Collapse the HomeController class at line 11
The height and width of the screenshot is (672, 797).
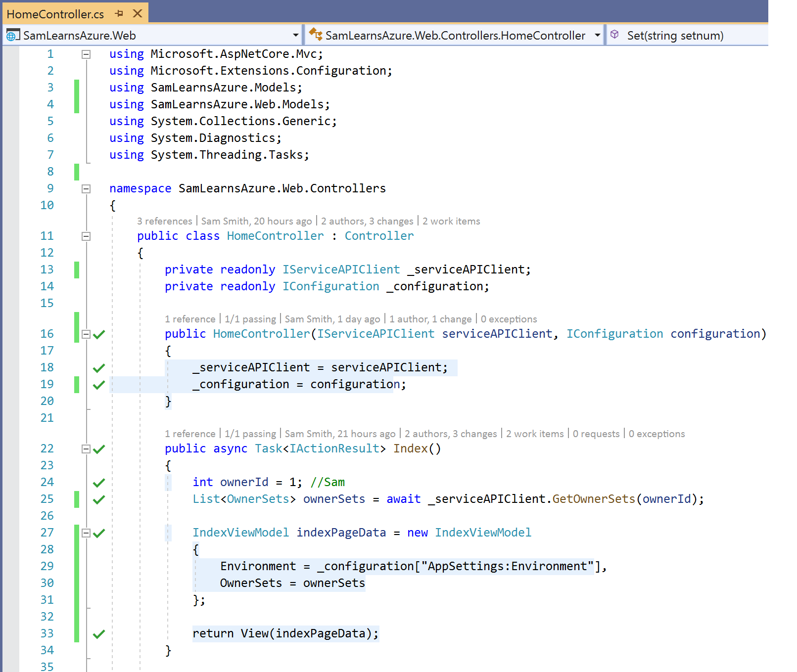tap(86, 236)
